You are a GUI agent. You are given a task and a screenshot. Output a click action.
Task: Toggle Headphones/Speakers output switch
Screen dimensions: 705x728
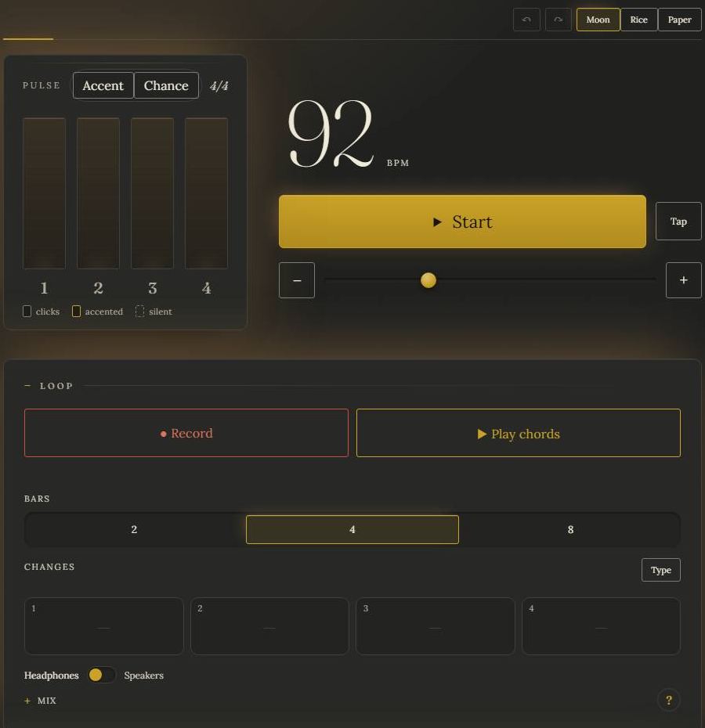tap(101, 675)
